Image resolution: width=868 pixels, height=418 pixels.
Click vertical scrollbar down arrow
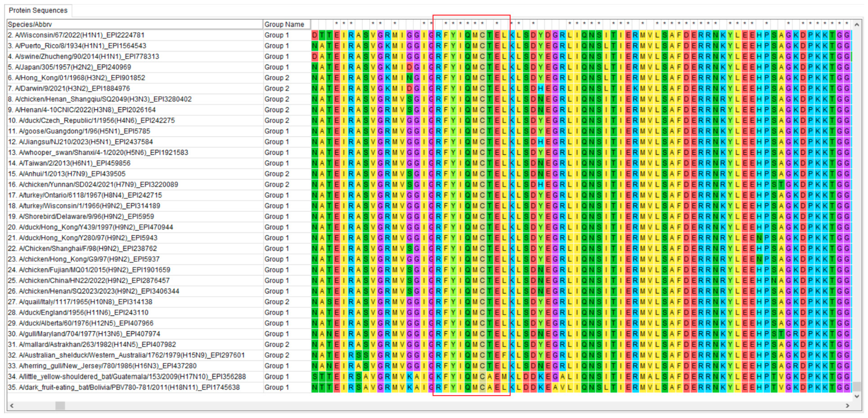[x=857, y=396]
